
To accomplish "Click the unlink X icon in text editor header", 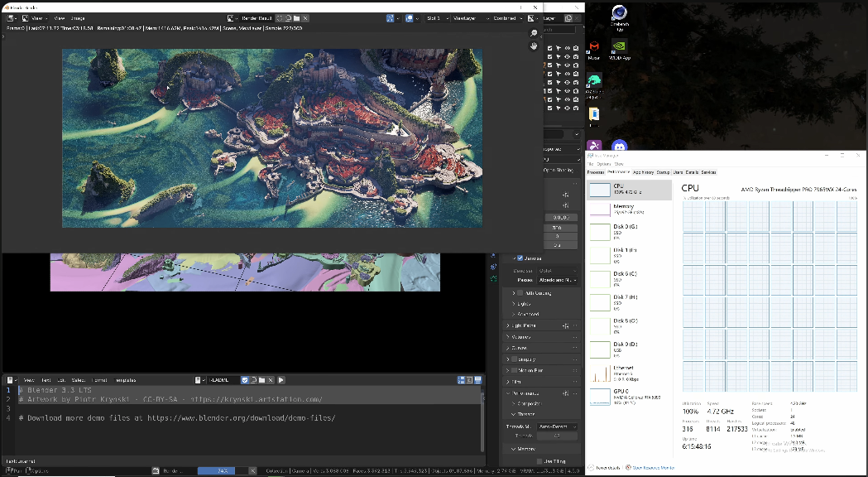I will pos(270,380).
